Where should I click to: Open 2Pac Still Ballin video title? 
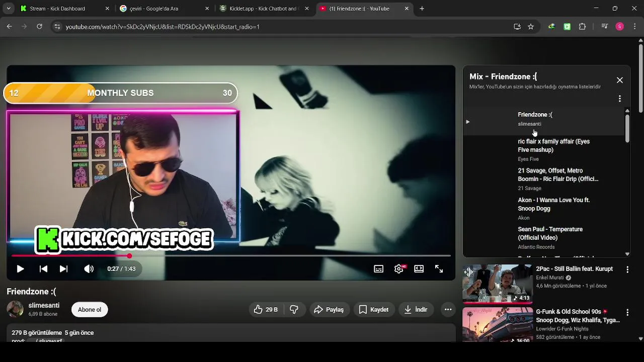[574, 269]
